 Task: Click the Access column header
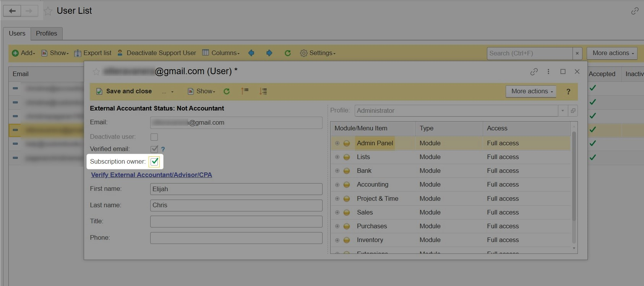pyautogui.click(x=527, y=128)
